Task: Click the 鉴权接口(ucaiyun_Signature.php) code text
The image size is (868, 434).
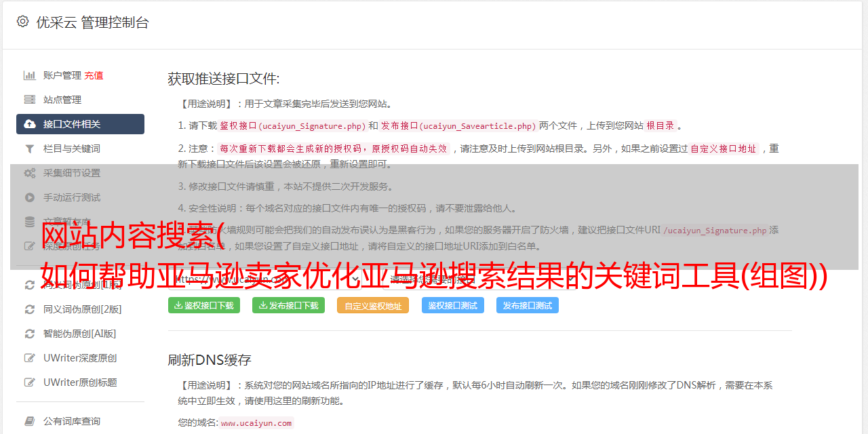Action: click(x=292, y=126)
